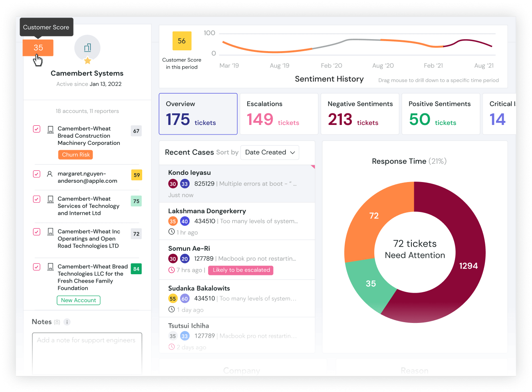The image size is (532, 392).
Task: Click the yellow customer score 56 tile
Action: point(182,41)
